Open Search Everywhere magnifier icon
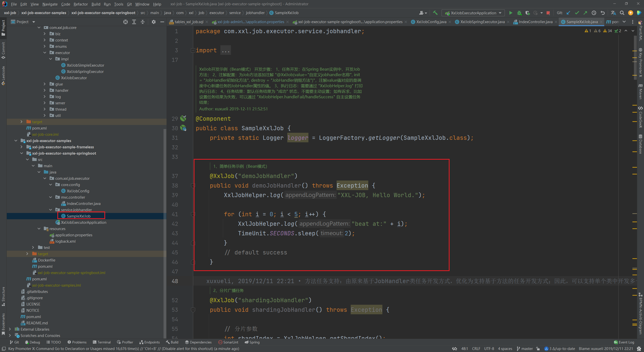The width and height of the screenshot is (644, 352). 622,13
